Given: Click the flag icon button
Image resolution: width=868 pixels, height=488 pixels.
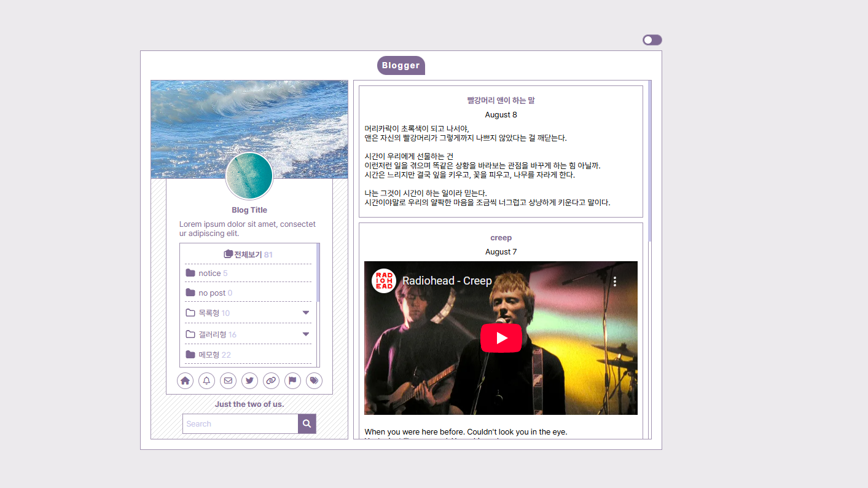Looking at the screenshot, I should (292, 380).
